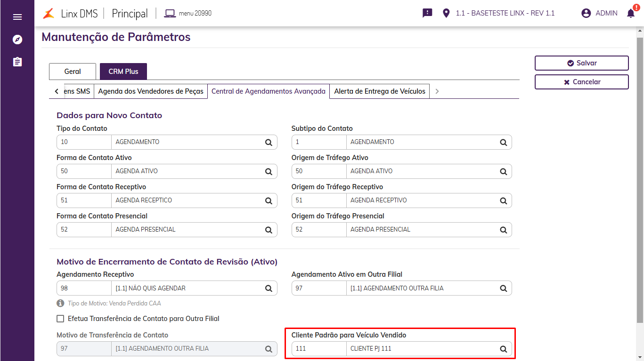Open the ADMIN user account icon
This screenshot has width=644, height=361.
click(586, 13)
